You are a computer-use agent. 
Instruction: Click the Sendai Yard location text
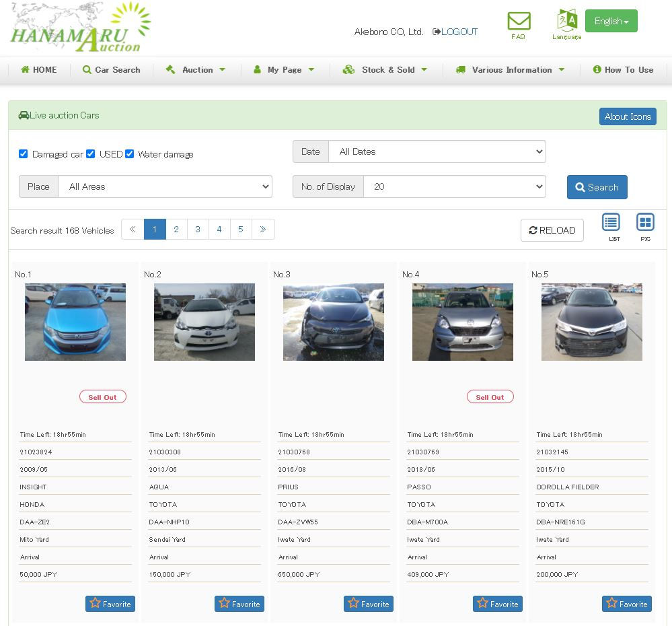tap(167, 540)
